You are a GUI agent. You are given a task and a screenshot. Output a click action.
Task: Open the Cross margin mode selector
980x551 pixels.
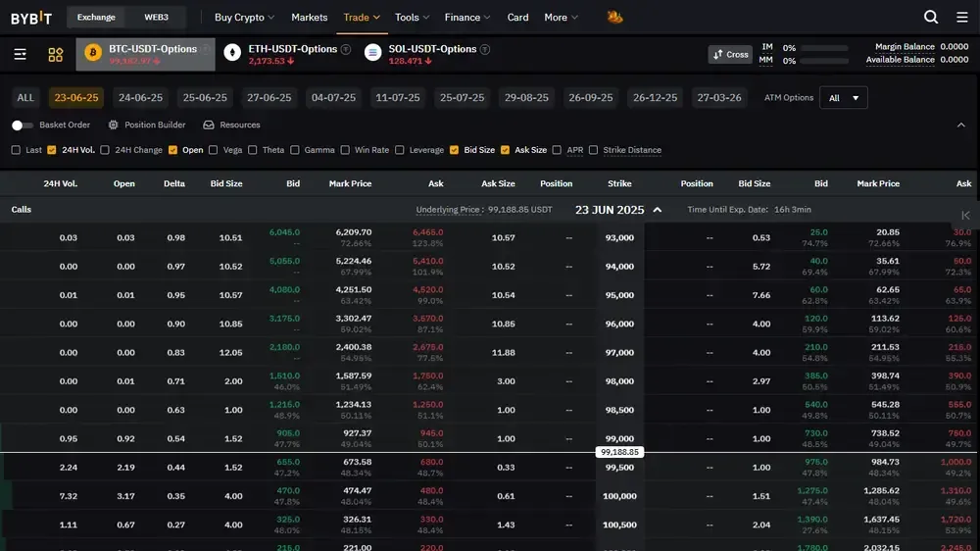coord(730,54)
